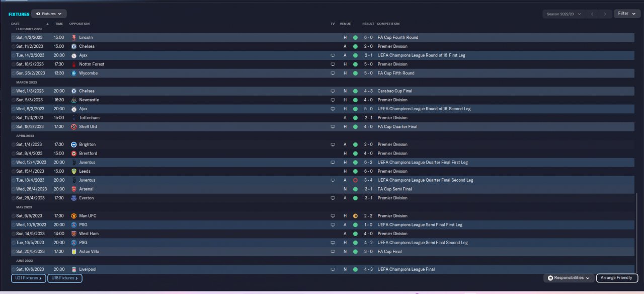The height and width of the screenshot is (294, 644).
Task: Click the Carabao Cup Final competition text
Action: [396, 91]
